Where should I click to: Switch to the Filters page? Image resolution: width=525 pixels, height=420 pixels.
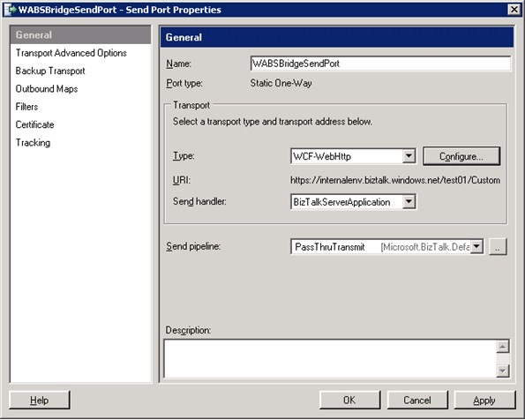(26, 107)
